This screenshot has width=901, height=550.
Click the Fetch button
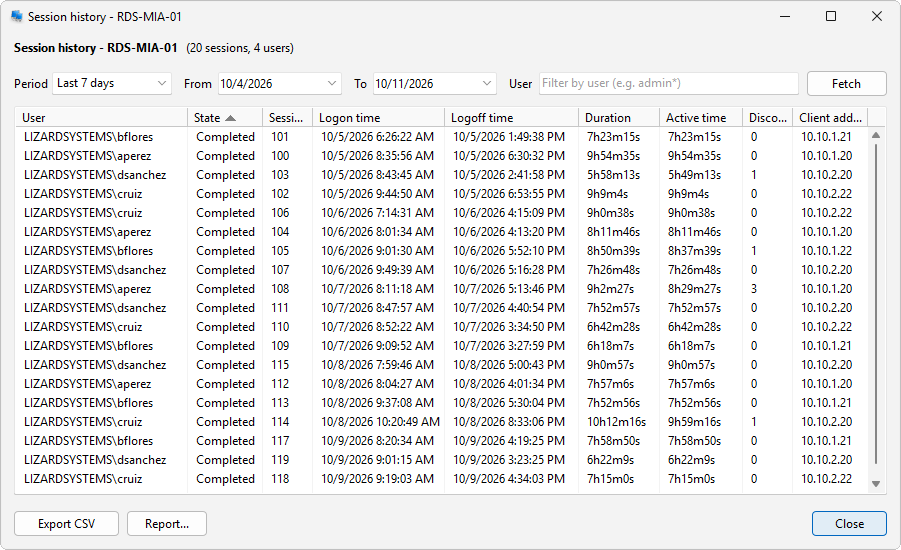(846, 84)
